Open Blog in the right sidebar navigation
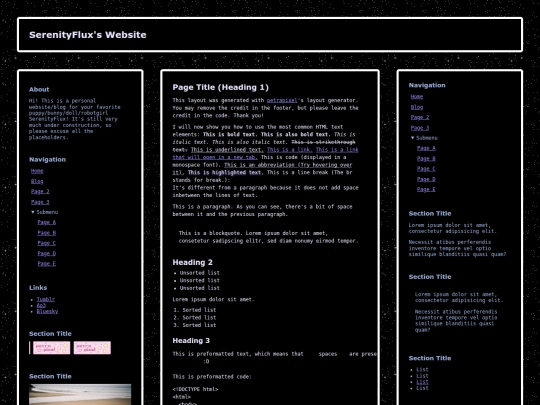This screenshot has height=405, width=540. coord(417,107)
